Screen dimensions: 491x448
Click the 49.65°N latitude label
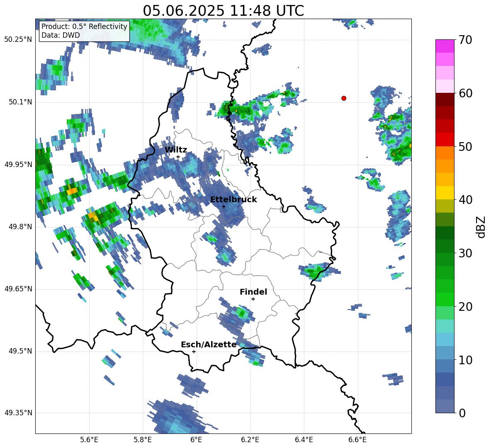point(18,289)
